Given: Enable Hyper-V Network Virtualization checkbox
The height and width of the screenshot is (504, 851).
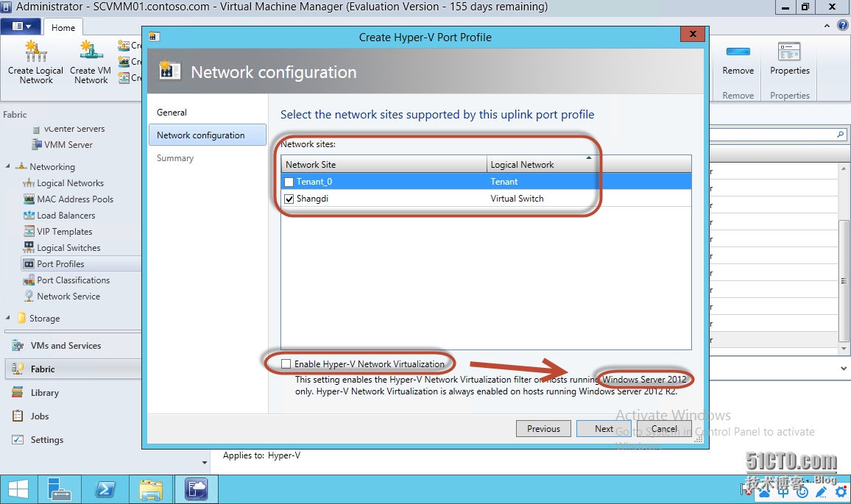Looking at the screenshot, I should tap(286, 363).
